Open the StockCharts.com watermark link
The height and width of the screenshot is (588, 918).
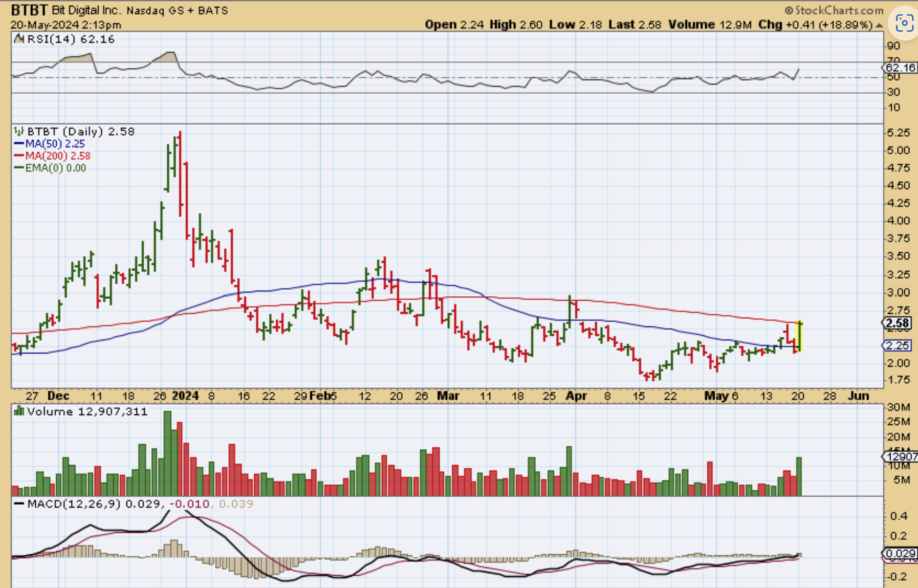coord(834,10)
